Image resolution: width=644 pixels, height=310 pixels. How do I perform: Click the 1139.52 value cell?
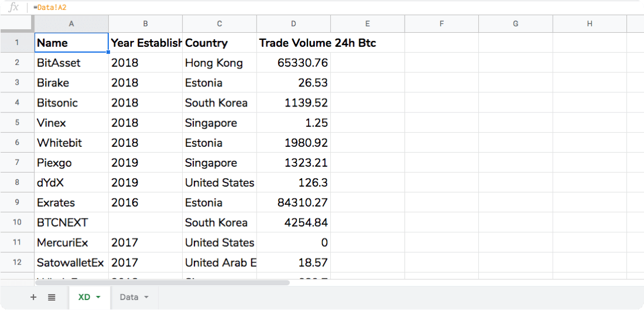coord(293,102)
